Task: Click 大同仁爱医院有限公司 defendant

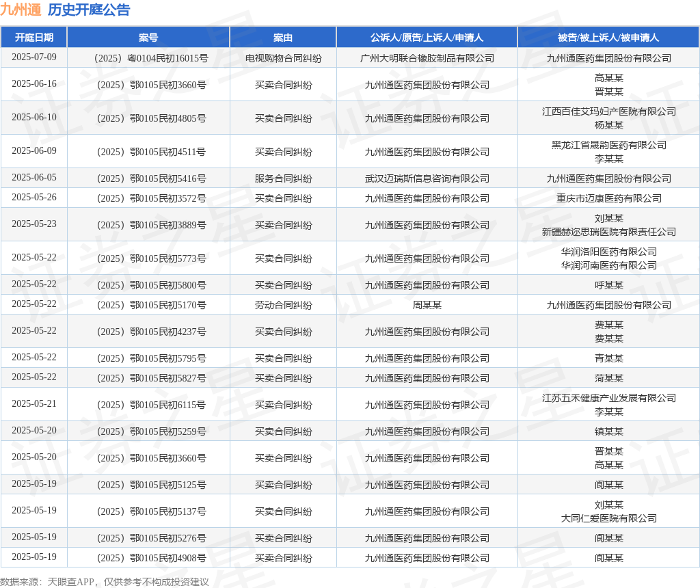Action: coord(609,519)
